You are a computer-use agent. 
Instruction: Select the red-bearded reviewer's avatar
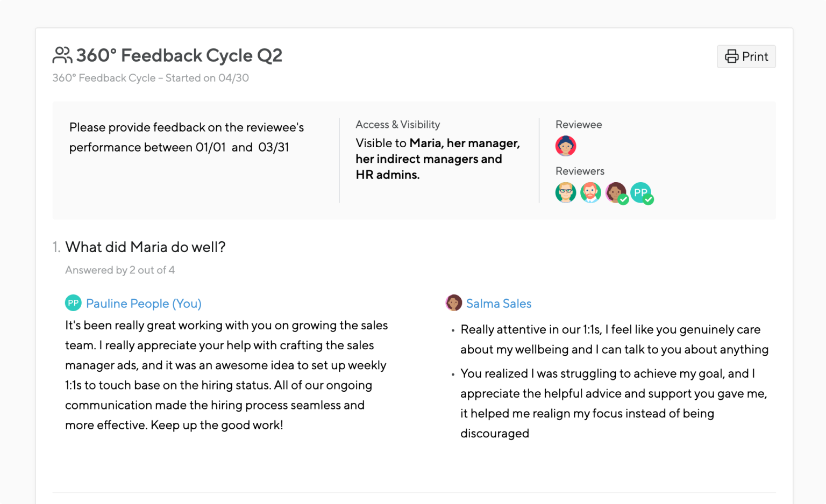click(591, 192)
